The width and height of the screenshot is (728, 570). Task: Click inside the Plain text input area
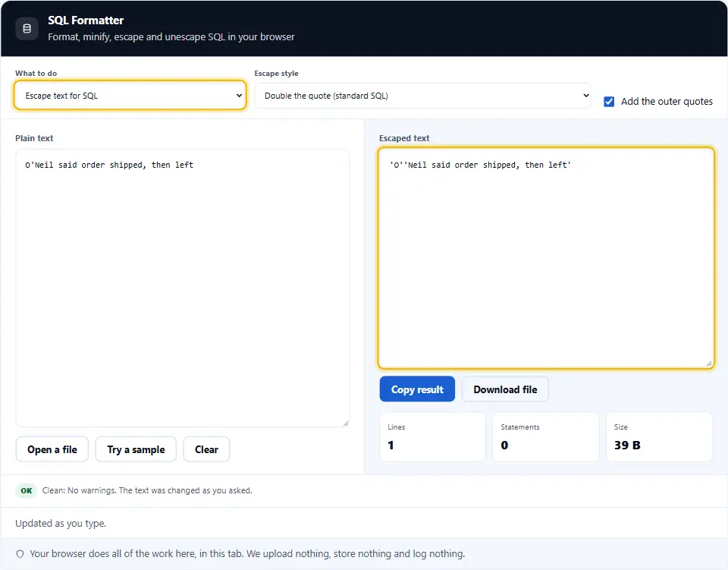pyautogui.click(x=183, y=288)
